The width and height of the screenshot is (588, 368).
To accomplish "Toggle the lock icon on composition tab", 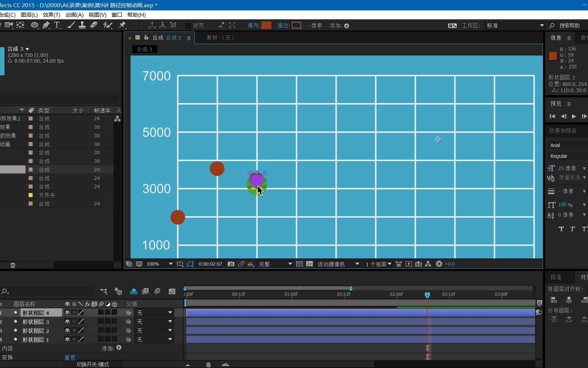I will click(x=146, y=37).
